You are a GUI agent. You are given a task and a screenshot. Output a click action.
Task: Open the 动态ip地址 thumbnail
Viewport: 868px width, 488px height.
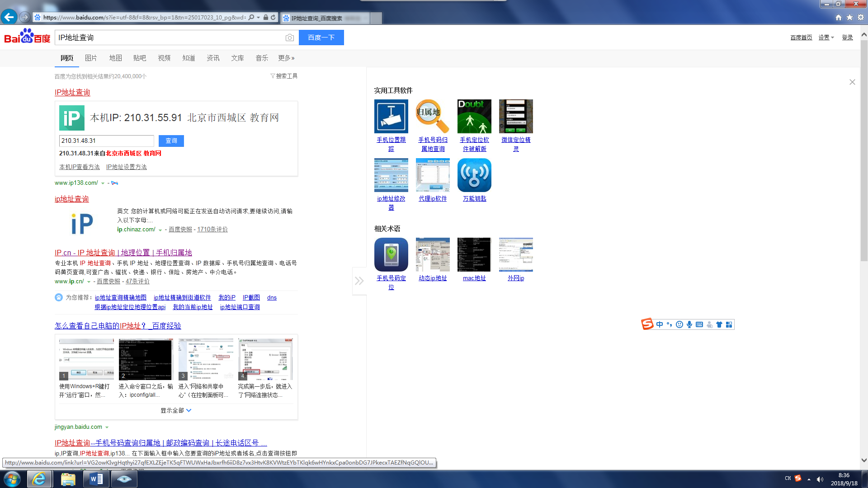[433, 254]
